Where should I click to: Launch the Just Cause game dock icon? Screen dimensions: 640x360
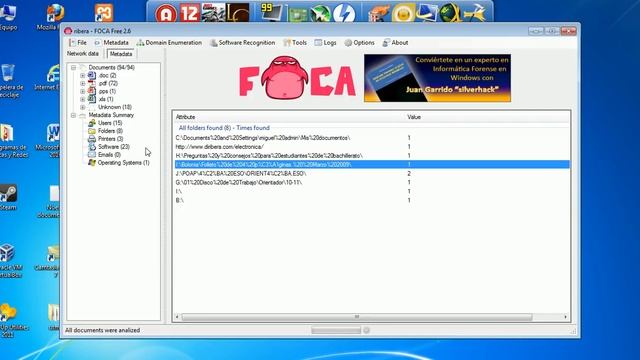point(213,13)
